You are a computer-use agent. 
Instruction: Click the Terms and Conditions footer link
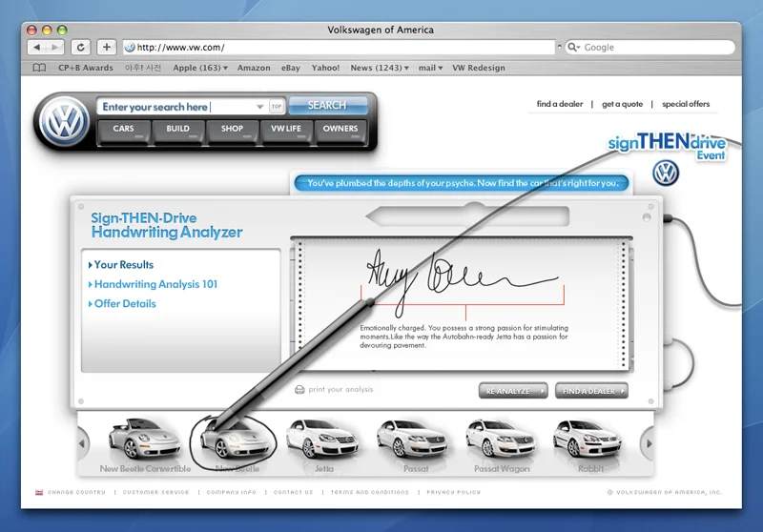(370, 492)
